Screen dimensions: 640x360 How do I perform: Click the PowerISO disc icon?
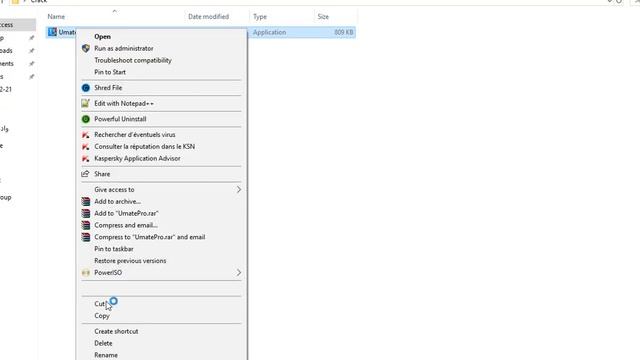(86, 273)
